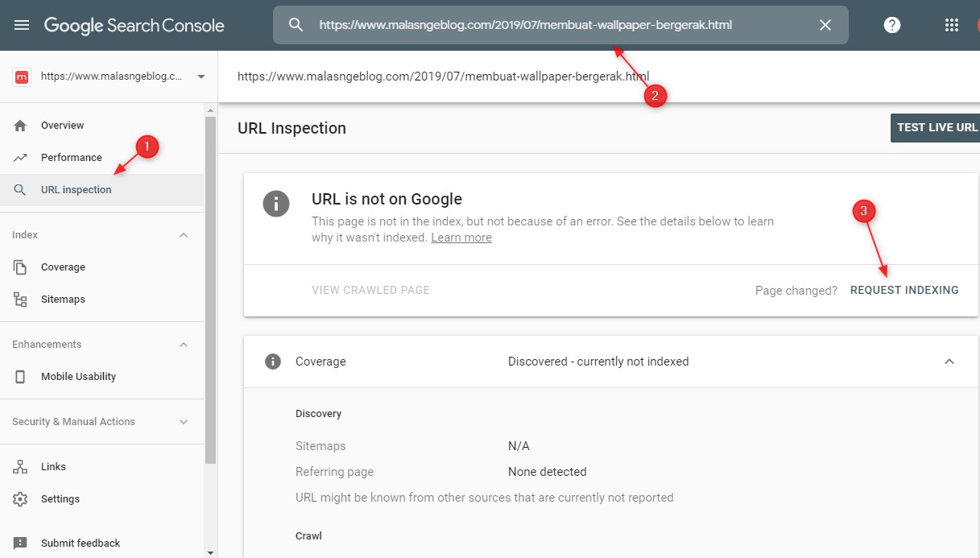Click the Coverage pages icon
Viewport: 980px width, 558px height.
(20, 267)
